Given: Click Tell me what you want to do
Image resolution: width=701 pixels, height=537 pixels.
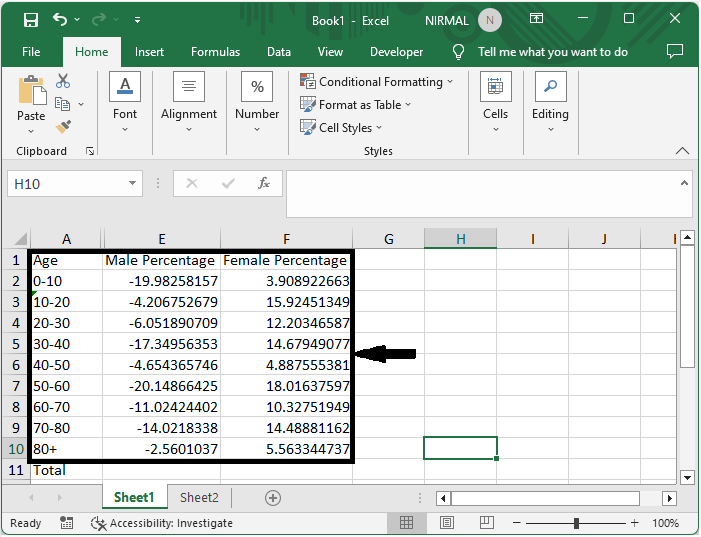Looking at the screenshot, I should (552, 52).
